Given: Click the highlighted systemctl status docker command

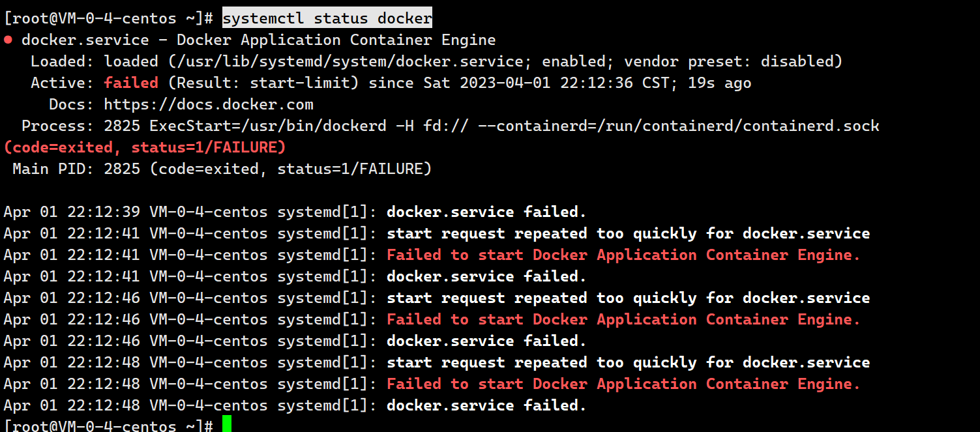Looking at the screenshot, I should tap(327, 18).
